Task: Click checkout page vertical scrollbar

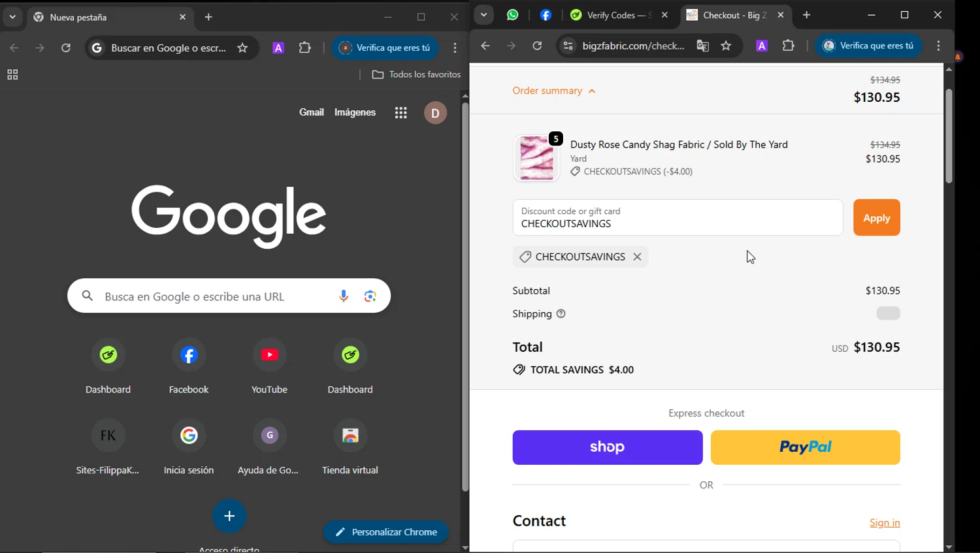Action: 949,136
